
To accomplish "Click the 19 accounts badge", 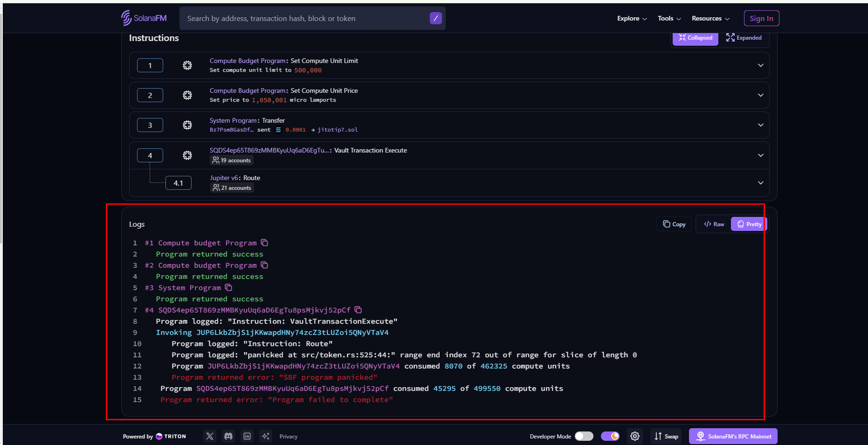I will [232, 160].
